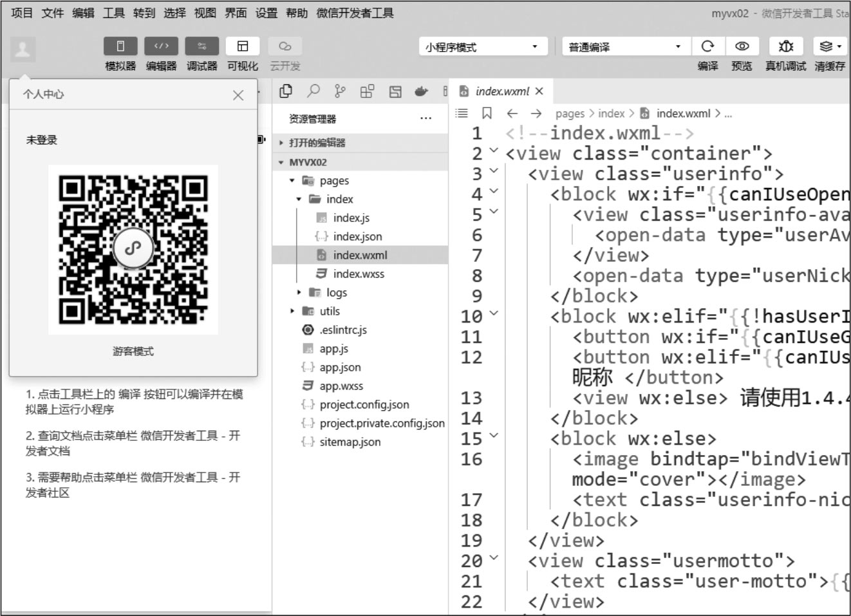851x616 pixels.
Task: Click the 真机调试 remote debug bug icon
Action: pyautogui.click(x=786, y=46)
